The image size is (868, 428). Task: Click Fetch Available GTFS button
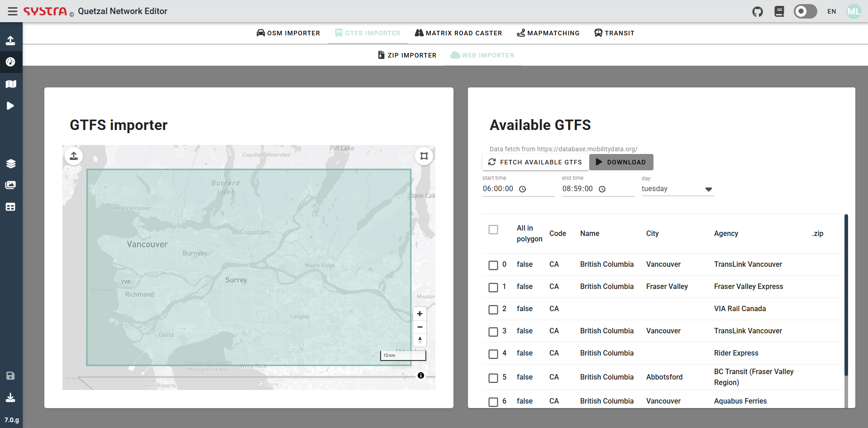pos(535,162)
